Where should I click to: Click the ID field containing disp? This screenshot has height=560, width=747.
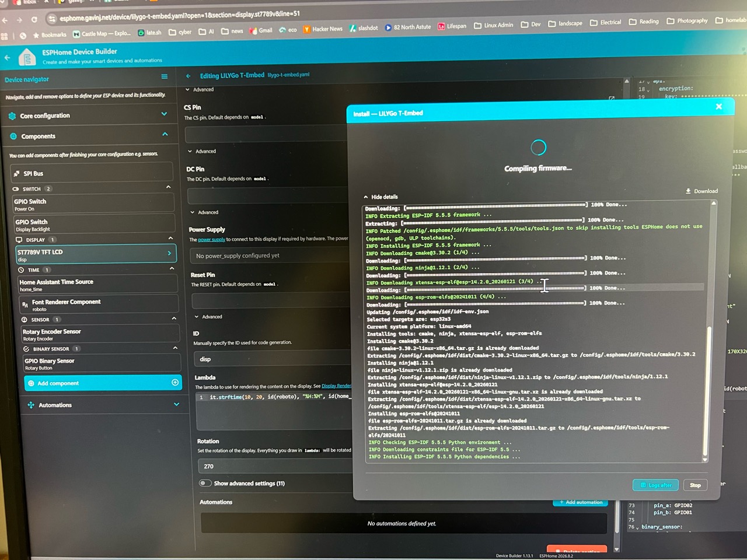(x=273, y=359)
